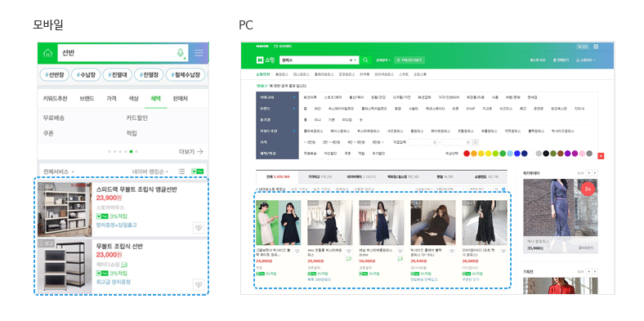This screenshot has height=321, width=644.
Task: Switch to the 가격비교 results tab
Action: [320, 177]
